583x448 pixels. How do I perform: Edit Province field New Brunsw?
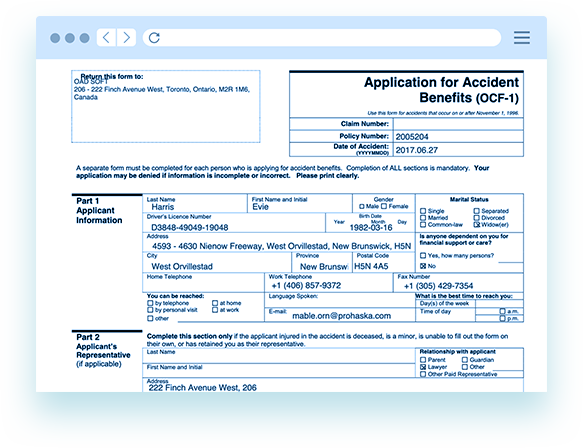pos(322,263)
